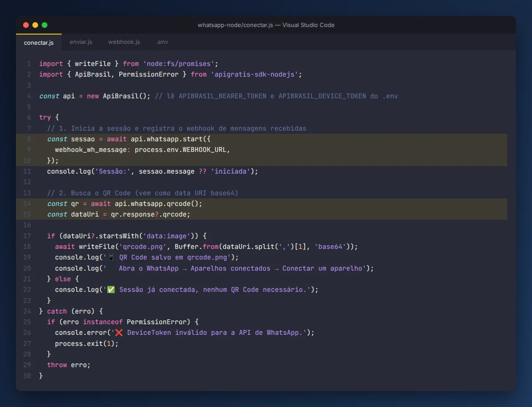Click the 'apigratis-sdk-nodejs' module string
Screen dimensions: 532x407
[x=254, y=74]
